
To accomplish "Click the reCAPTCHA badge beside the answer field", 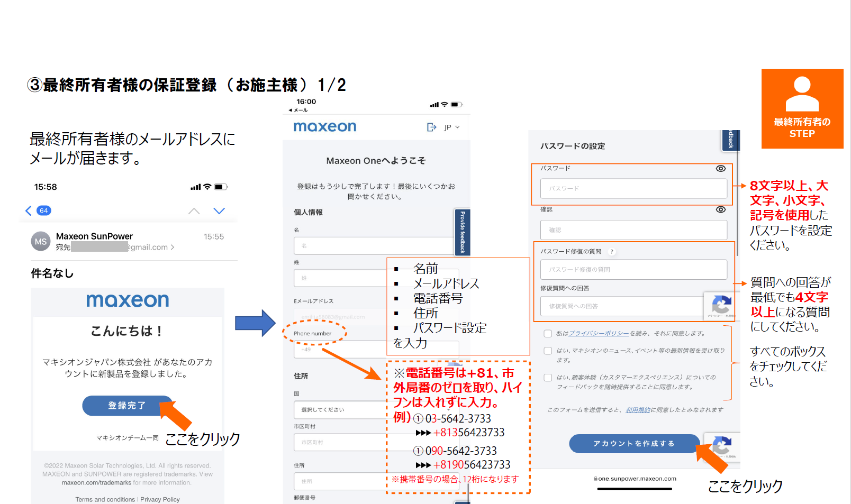I will click(721, 306).
